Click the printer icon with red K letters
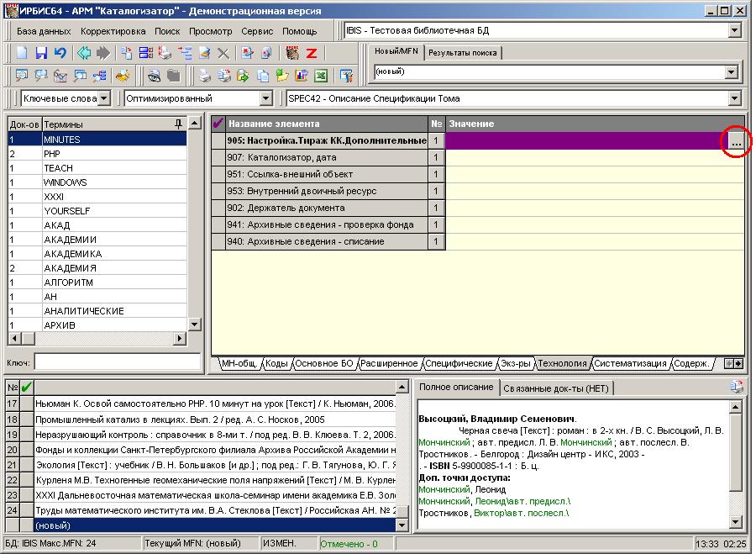 point(165,53)
